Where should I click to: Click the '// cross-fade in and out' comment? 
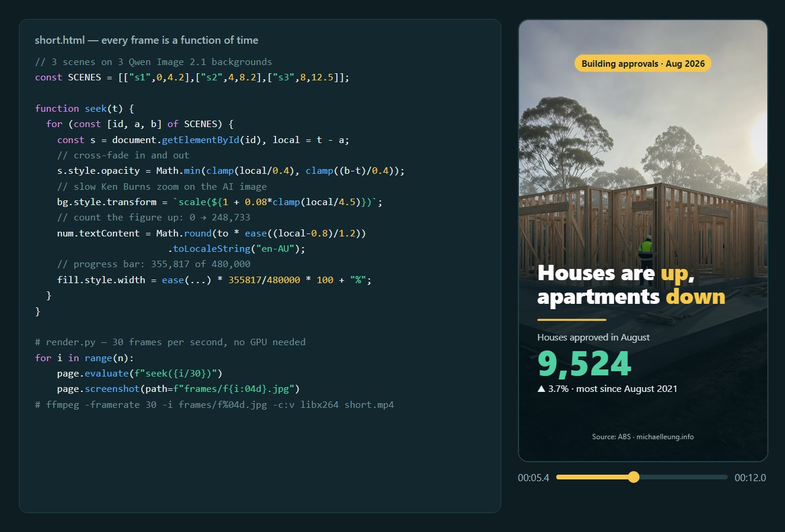point(123,155)
